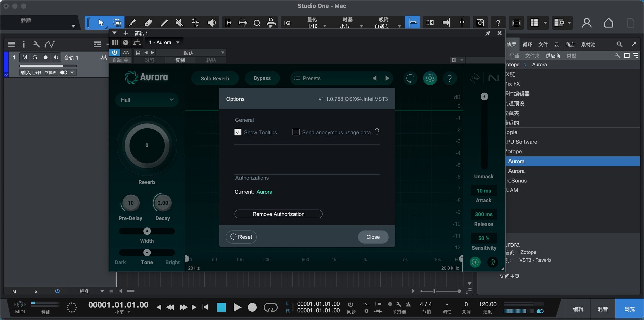Open the 混音 mix view

(603, 309)
